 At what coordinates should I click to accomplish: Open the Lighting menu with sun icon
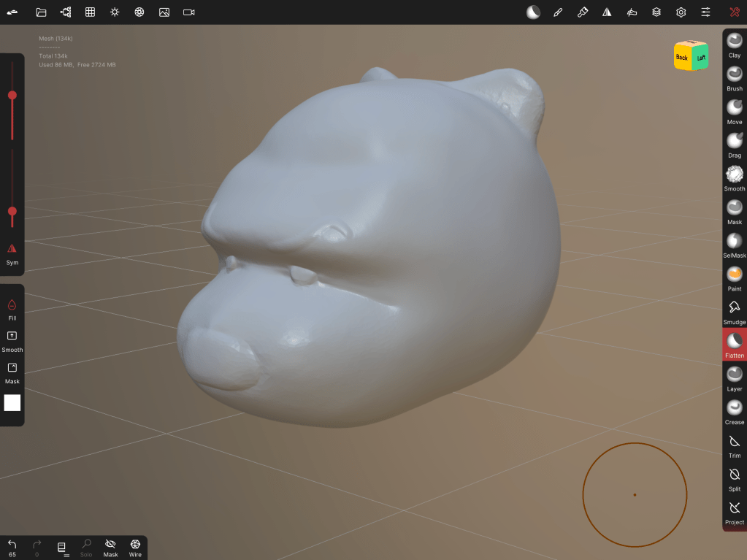pyautogui.click(x=115, y=12)
